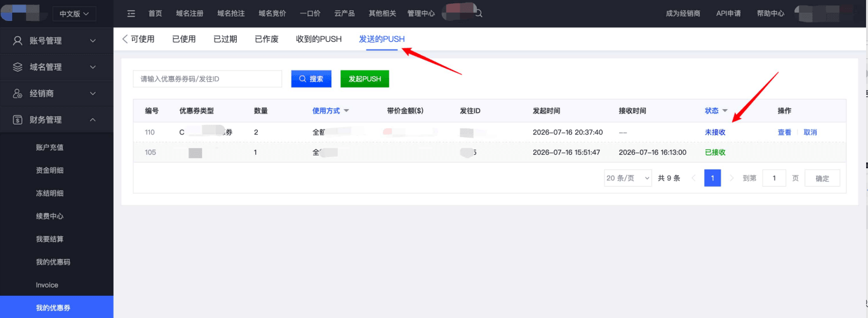Toggle the sidebar collapse hamburger icon

point(131,13)
